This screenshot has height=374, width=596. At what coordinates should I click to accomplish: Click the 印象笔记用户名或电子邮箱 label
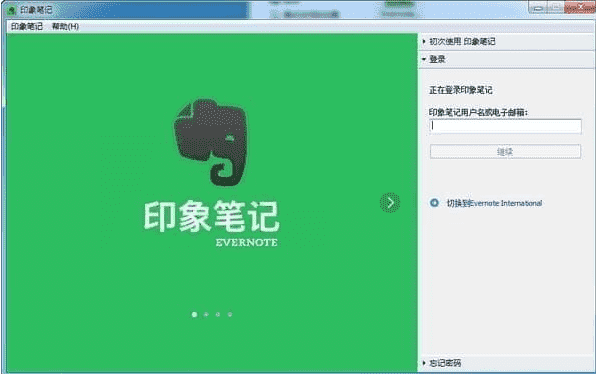478,112
